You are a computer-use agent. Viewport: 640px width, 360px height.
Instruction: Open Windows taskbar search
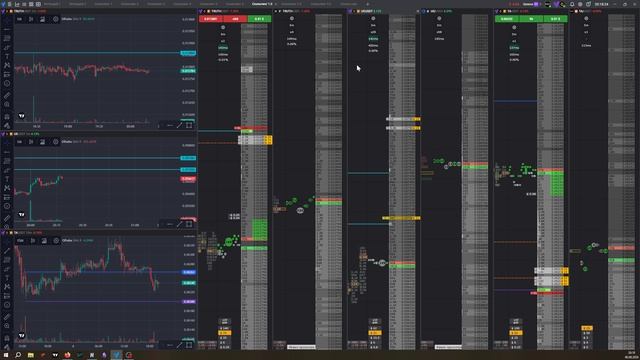click(x=18, y=355)
